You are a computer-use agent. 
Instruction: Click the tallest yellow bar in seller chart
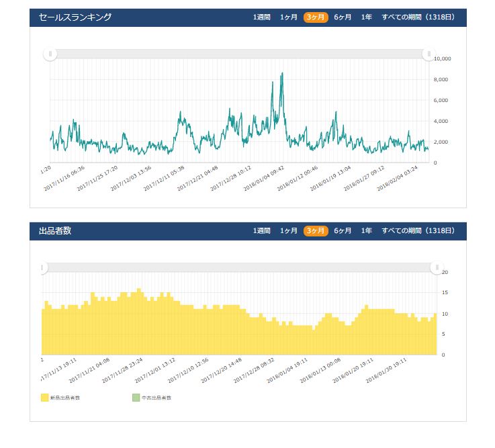click(139, 322)
